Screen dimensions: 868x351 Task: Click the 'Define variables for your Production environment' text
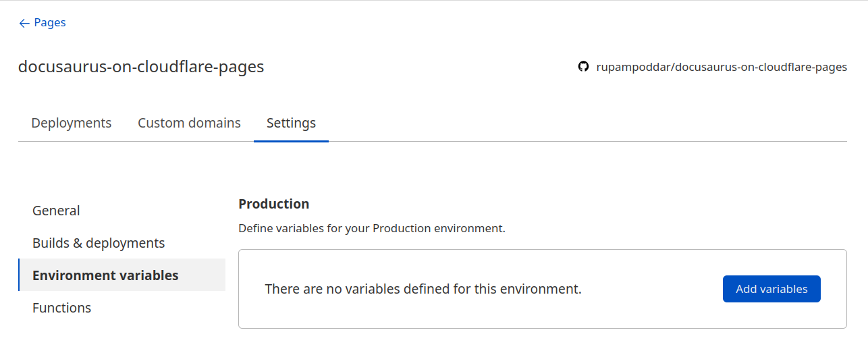click(371, 228)
